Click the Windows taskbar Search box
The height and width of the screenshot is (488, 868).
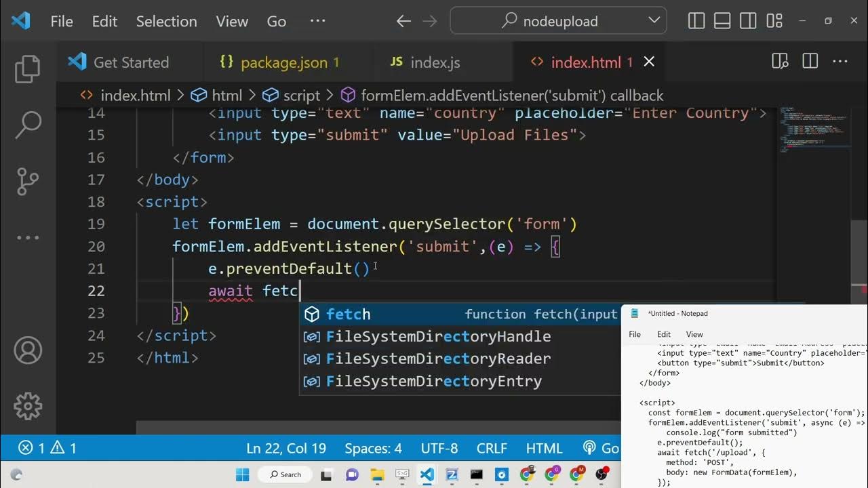tap(285, 474)
